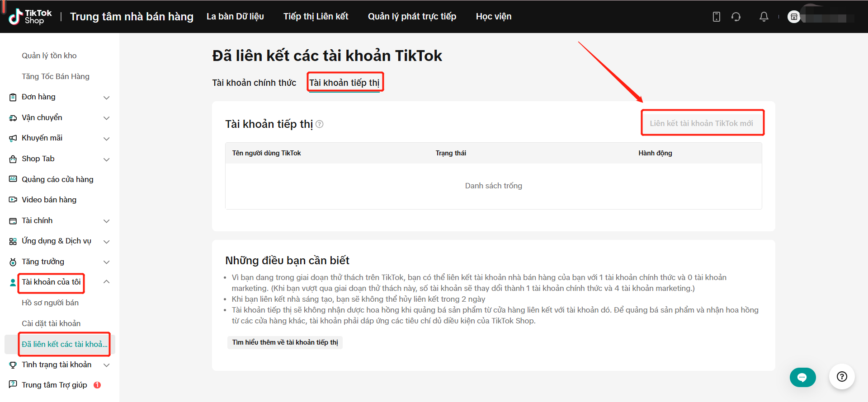Click the Video bán hàng camera icon

tap(13, 200)
